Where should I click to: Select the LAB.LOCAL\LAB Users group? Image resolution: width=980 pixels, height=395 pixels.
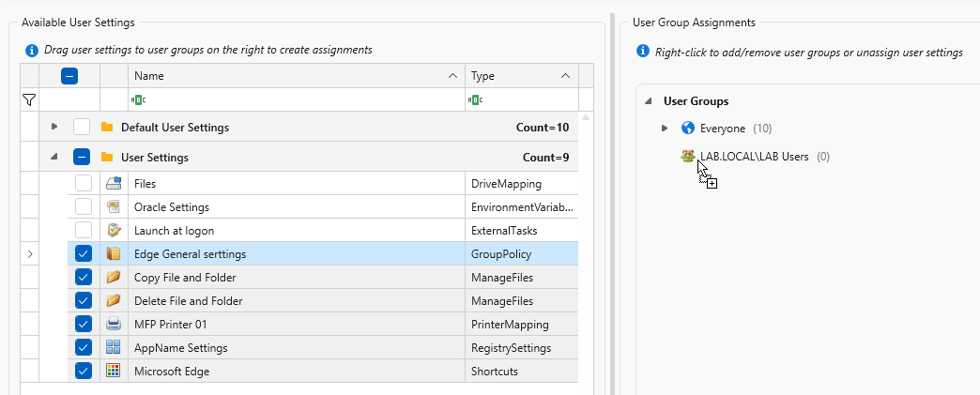[754, 157]
